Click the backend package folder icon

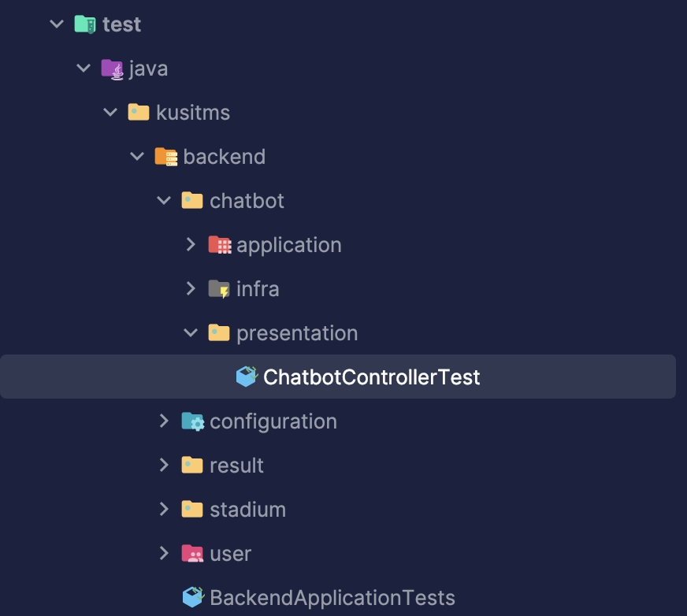[165, 157]
